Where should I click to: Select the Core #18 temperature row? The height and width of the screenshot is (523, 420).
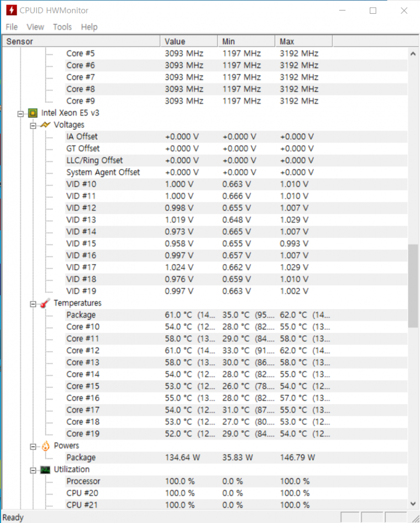236,422
